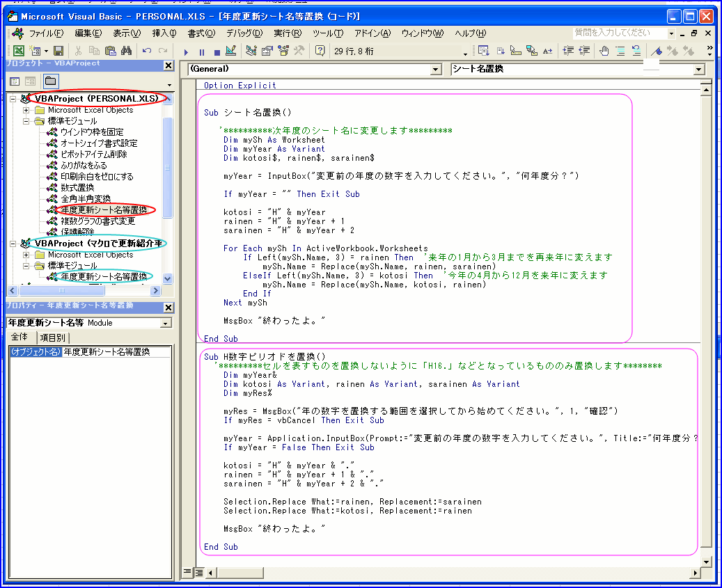The width and height of the screenshot is (722, 588).
Task: Toggle Design Mode in the toolbar
Action: [232, 50]
